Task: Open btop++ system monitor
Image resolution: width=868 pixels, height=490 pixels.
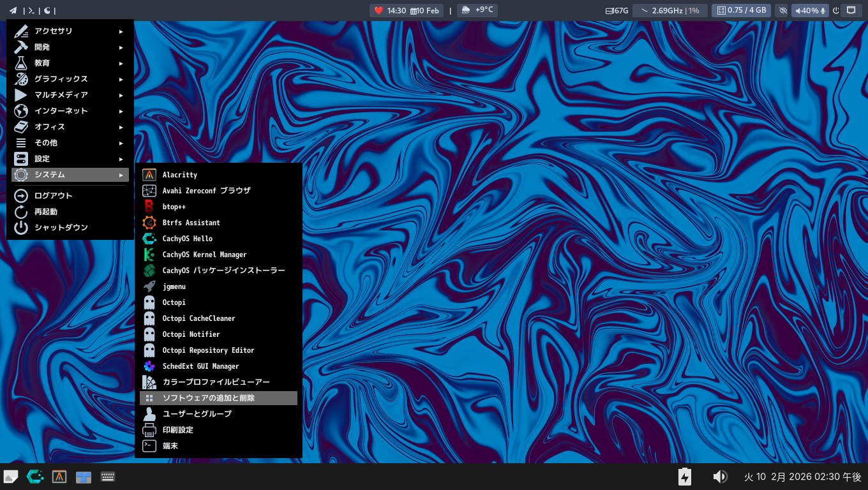Action: (174, 207)
